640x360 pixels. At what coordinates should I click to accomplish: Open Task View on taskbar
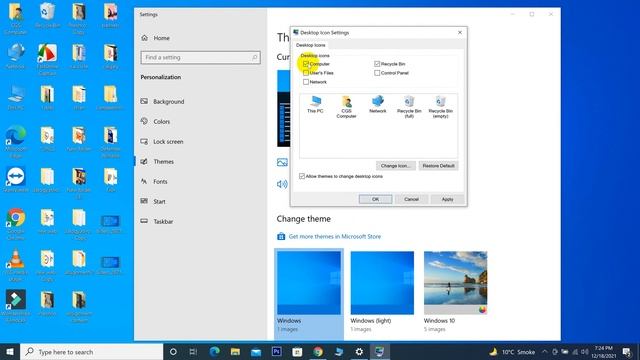(193, 351)
